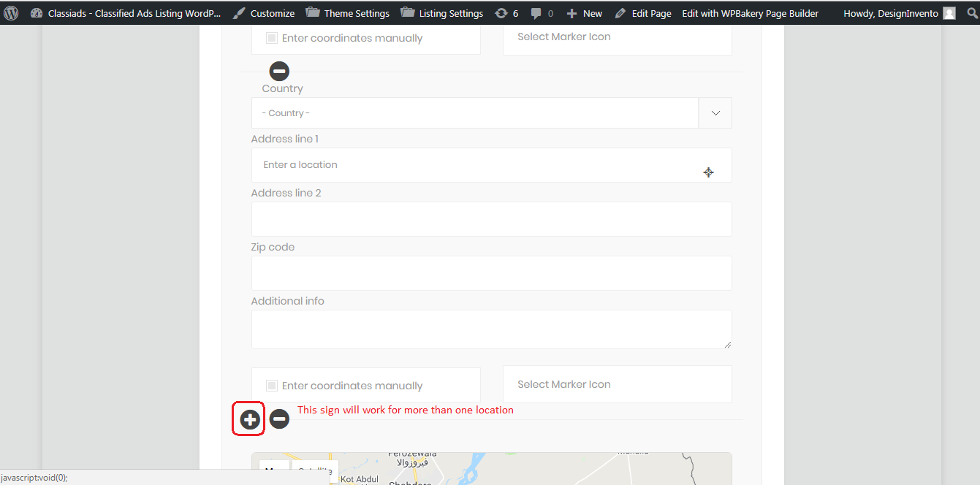980x485 pixels.
Task: Remove the location with the minus icon beside plus
Action: 279,419
